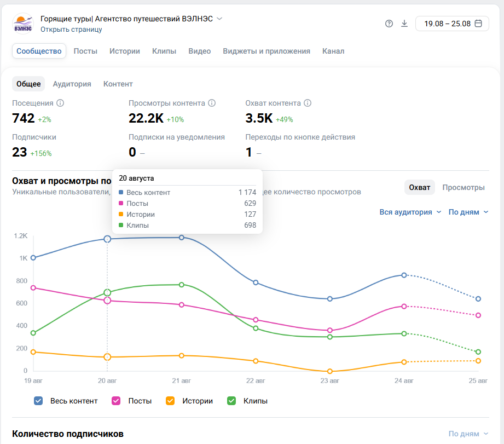Open the 19.08 – 25.08 date picker
The image size is (504, 444).
(x=452, y=24)
